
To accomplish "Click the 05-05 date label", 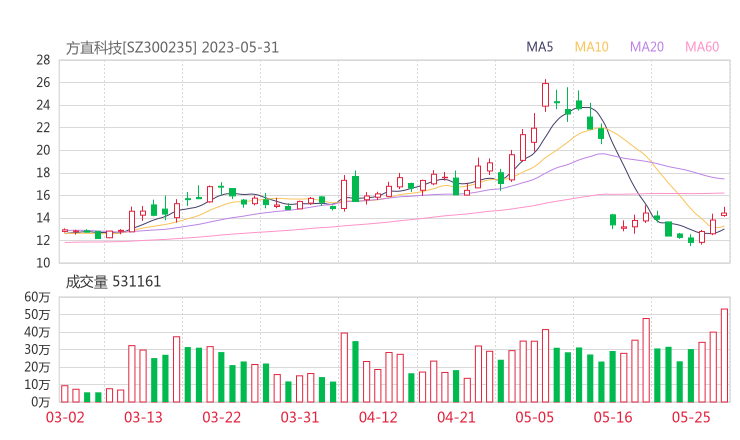I will pyautogui.click(x=535, y=417).
